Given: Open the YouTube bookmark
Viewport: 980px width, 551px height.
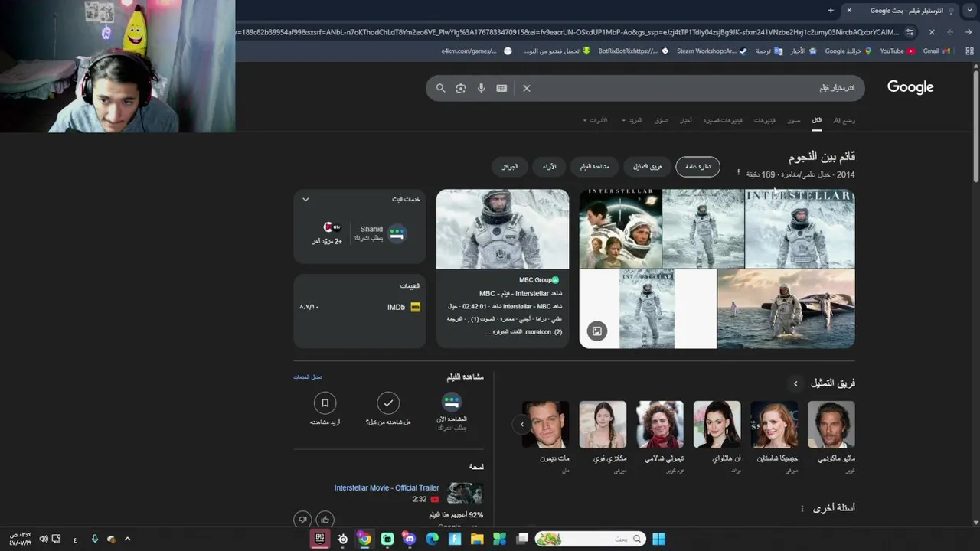Looking at the screenshot, I should pyautogui.click(x=897, y=51).
